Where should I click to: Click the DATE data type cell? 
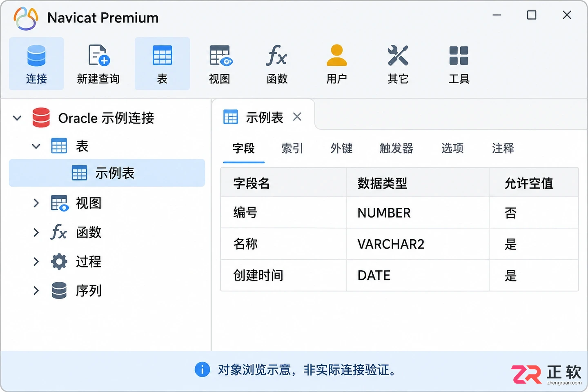coord(417,276)
